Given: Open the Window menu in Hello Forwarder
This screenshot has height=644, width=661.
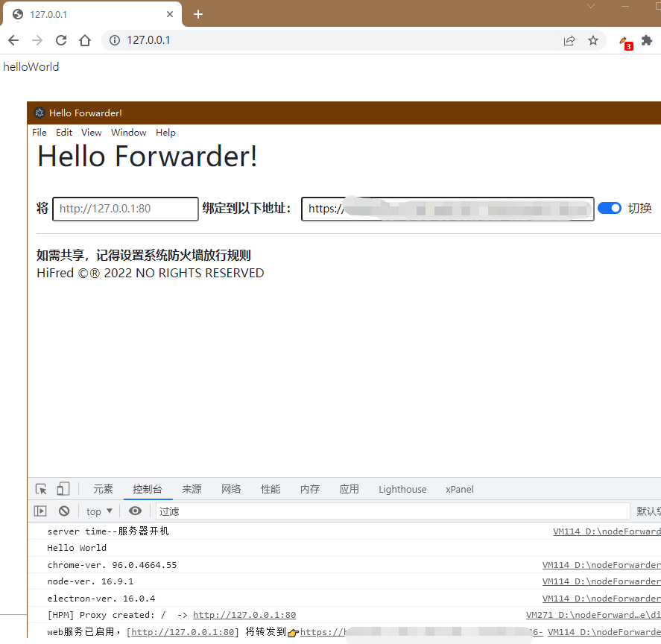Looking at the screenshot, I should pos(129,133).
